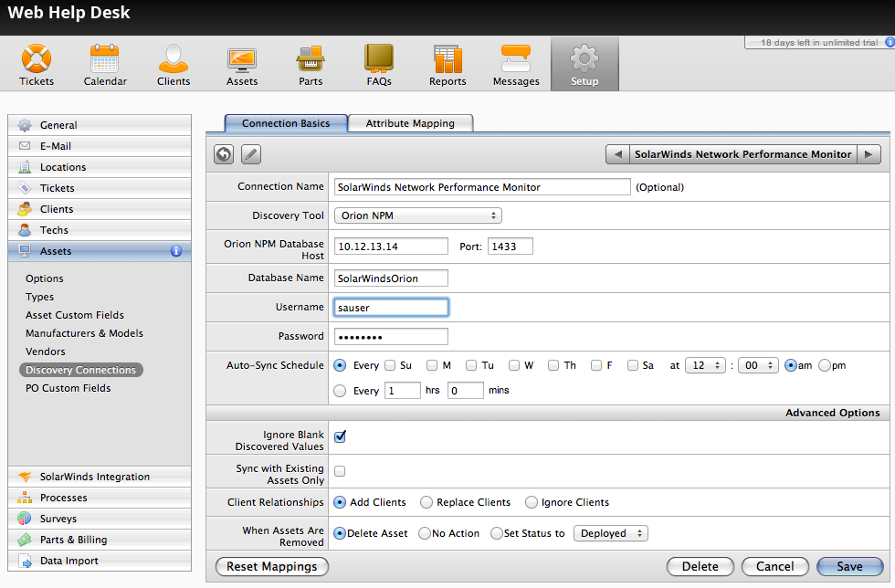Select Every hrs/mins interval radio button
This screenshot has height=588, width=895.
340,391
